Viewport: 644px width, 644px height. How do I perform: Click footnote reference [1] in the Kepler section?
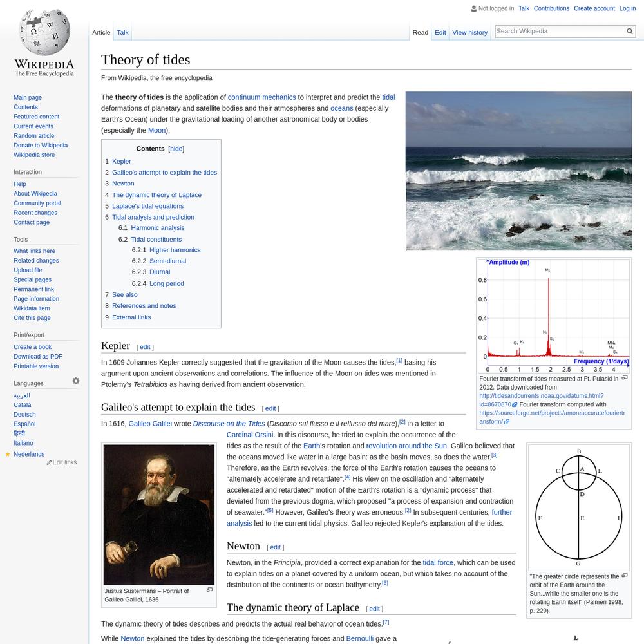pos(399,360)
